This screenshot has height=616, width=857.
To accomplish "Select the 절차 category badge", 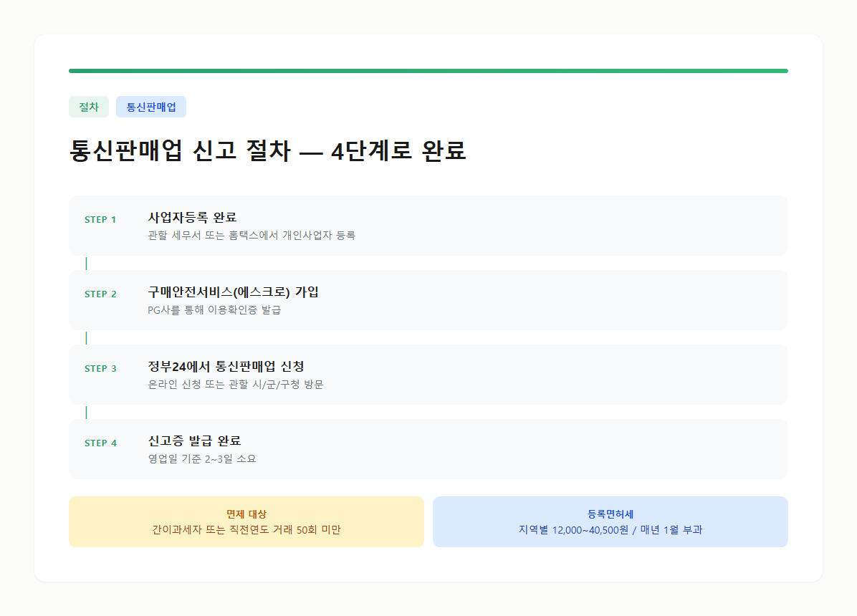I will pos(89,106).
